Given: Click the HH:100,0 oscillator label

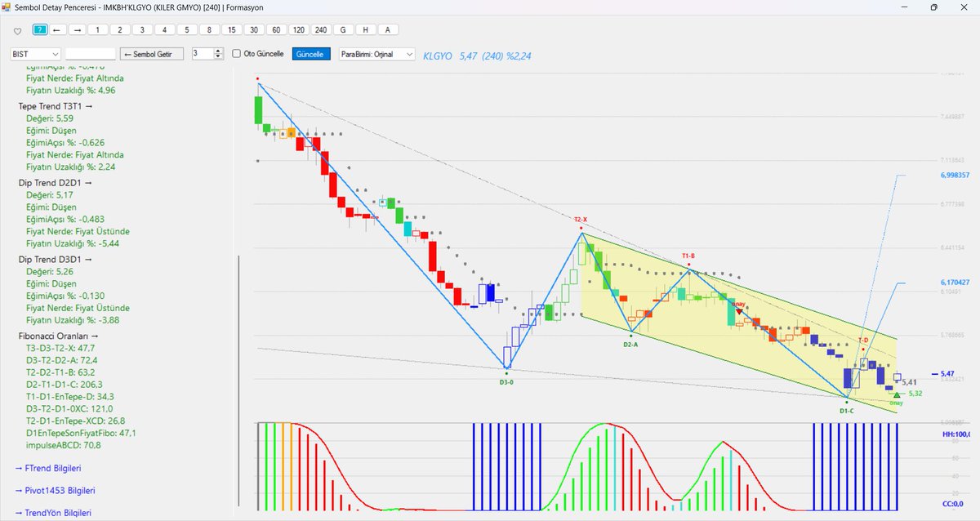Looking at the screenshot, I should [x=955, y=434].
